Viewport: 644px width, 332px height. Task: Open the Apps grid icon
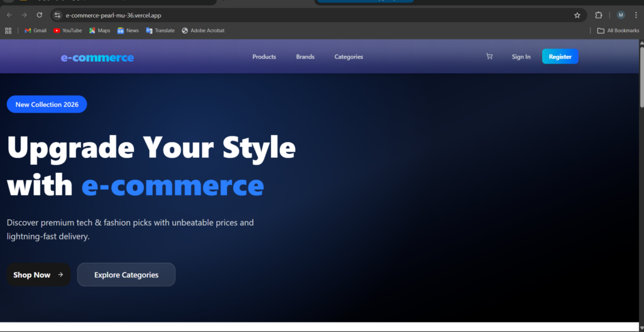tap(8, 30)
